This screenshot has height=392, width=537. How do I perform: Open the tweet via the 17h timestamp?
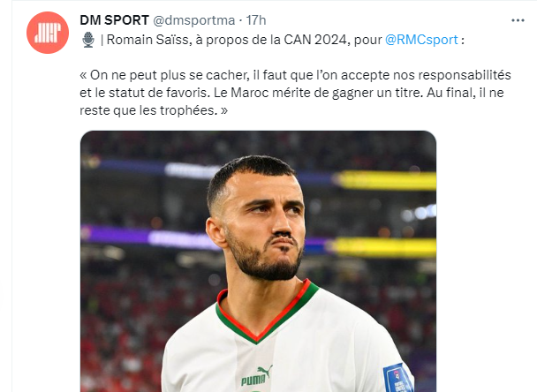[x=256, y=20]
